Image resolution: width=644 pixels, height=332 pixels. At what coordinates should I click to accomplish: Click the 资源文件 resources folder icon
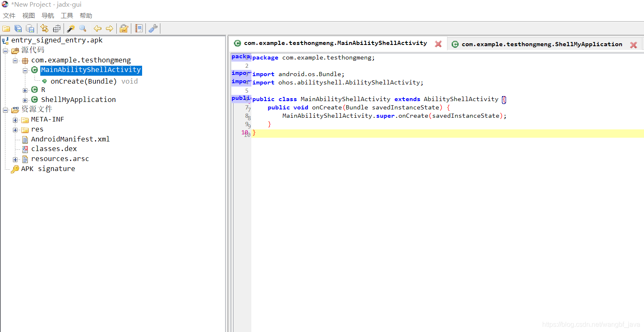click(15, 110)
